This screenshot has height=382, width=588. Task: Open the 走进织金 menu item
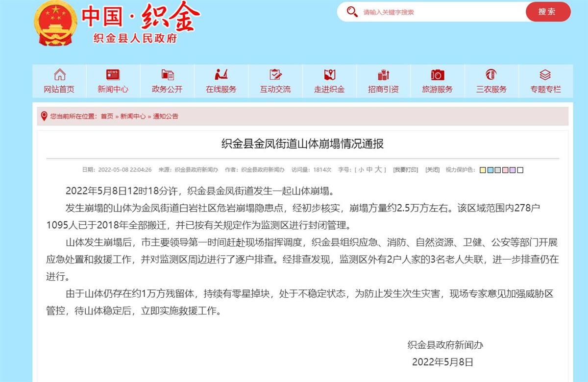[x=329, y=89]
